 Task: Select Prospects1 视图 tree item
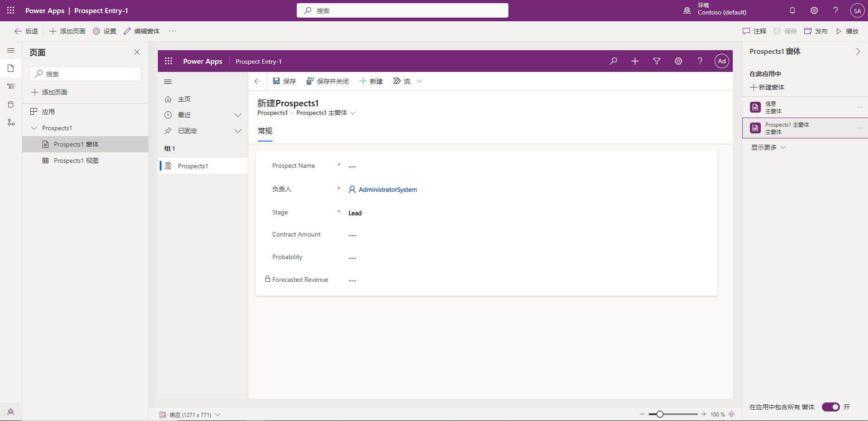point(85,161)
